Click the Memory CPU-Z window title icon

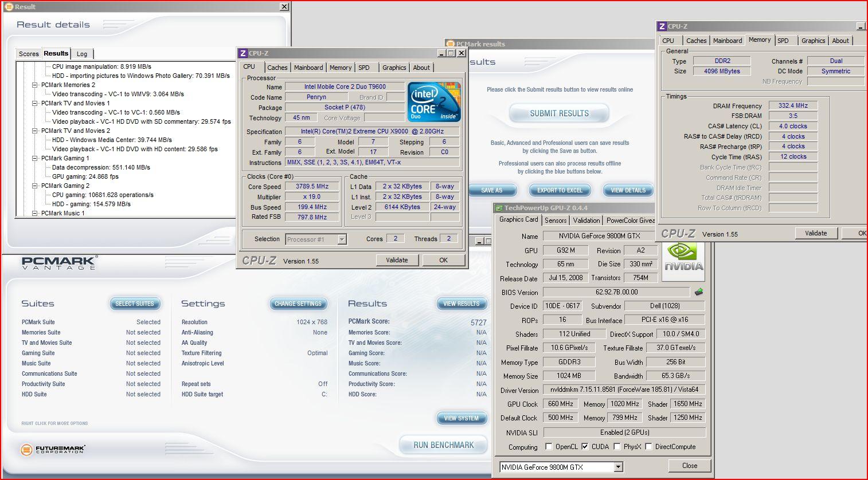[662, 26]
